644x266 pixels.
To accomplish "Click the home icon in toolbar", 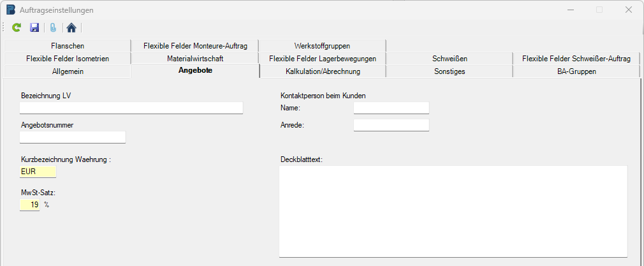I will click(x=71, y=27).
